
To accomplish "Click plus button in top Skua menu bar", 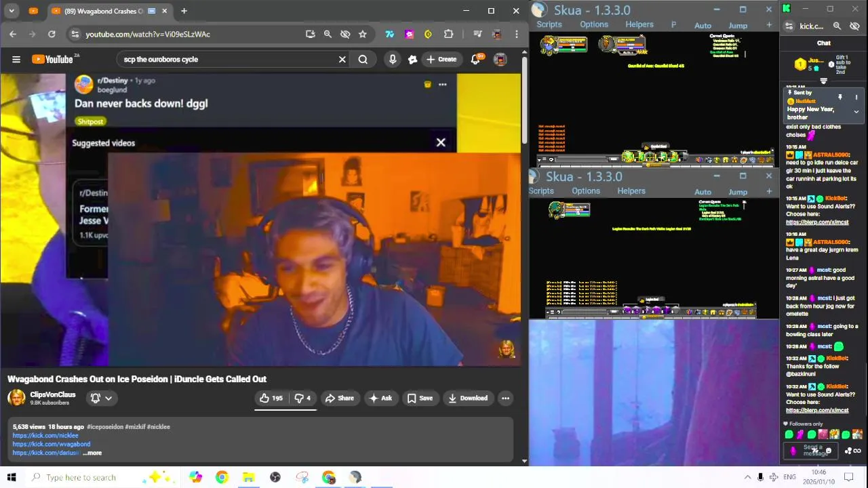I will [769, 25].
